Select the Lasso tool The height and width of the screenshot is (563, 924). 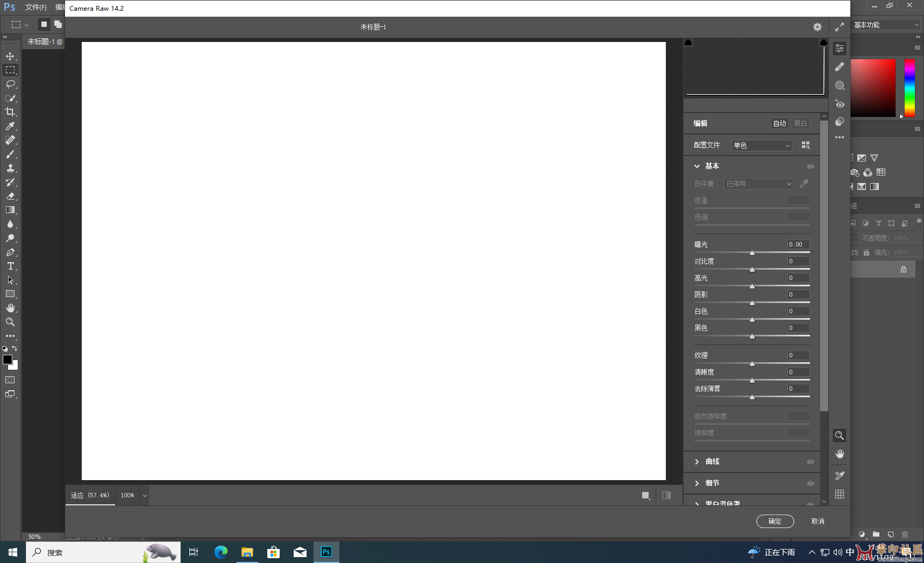(x=10, y=84)
